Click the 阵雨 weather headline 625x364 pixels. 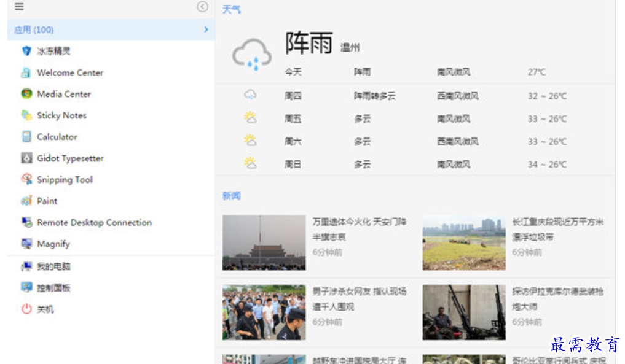coord(309,42)
